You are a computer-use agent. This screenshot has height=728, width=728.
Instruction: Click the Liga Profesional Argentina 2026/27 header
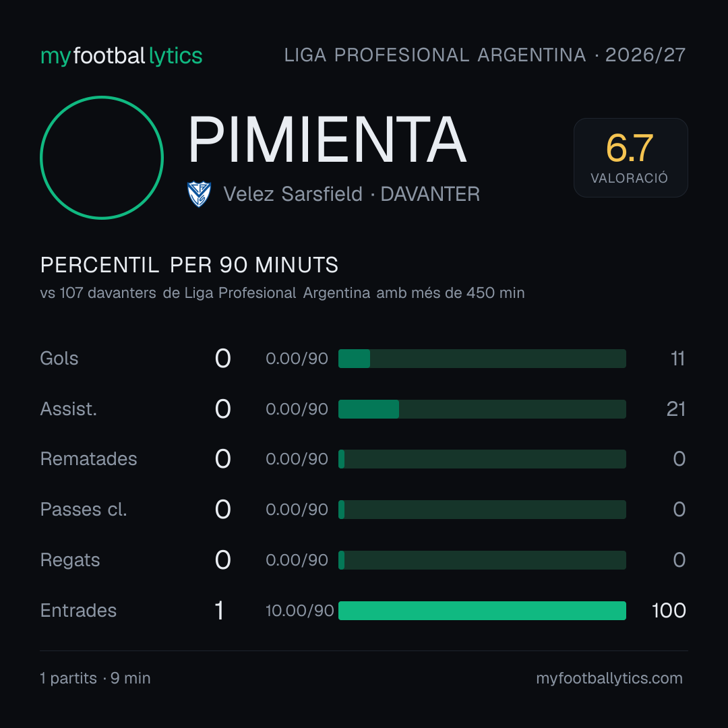[485, 55]
